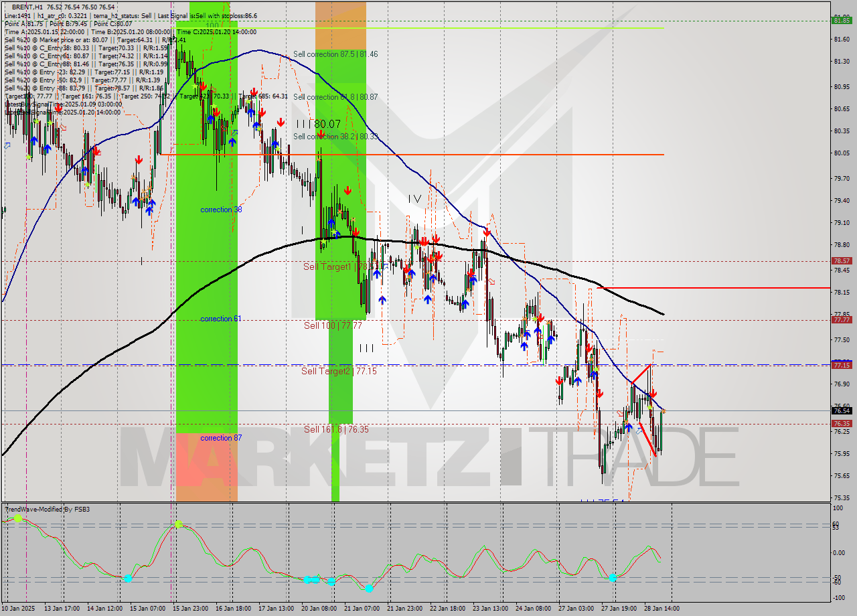This screenshot has height=616, width=857.
Task: Select the 'Sell correction 38.2 | 80.33' label
Action: click(335, 137)
